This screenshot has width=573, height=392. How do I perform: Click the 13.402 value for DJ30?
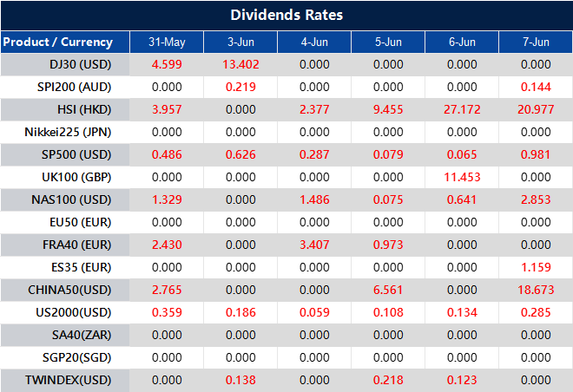[240, 65]
